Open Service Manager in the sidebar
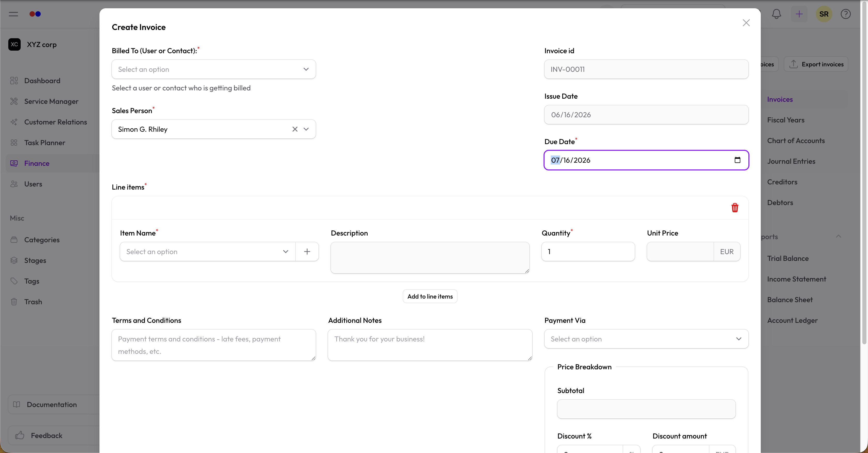868x453 pixels. (51, 101)
